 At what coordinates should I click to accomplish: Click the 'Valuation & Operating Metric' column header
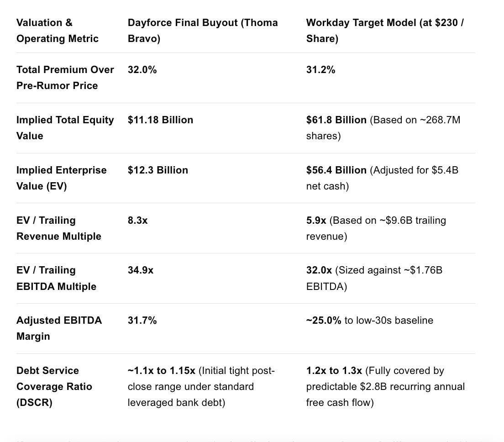57,31
